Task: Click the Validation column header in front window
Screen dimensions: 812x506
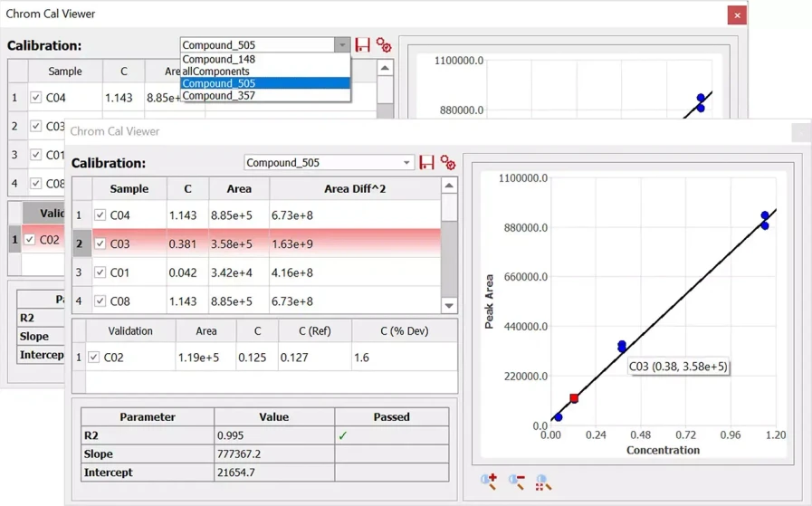Action: click(x=130, y=331)
